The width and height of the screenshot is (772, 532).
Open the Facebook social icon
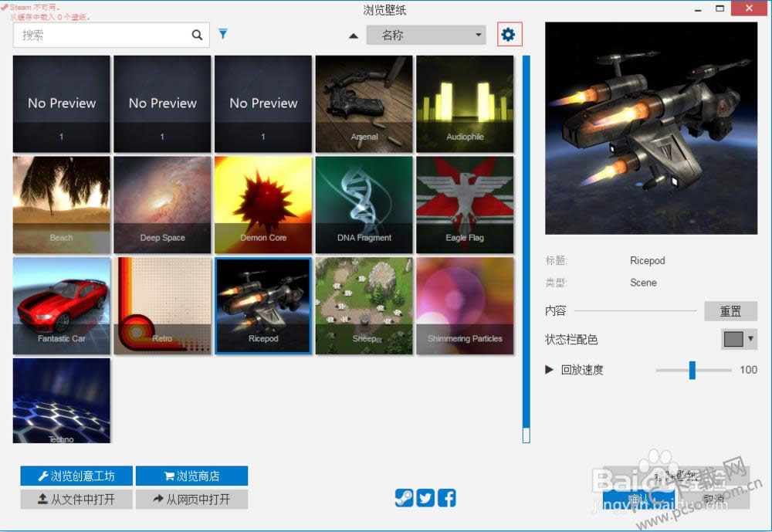click(447, 498)
